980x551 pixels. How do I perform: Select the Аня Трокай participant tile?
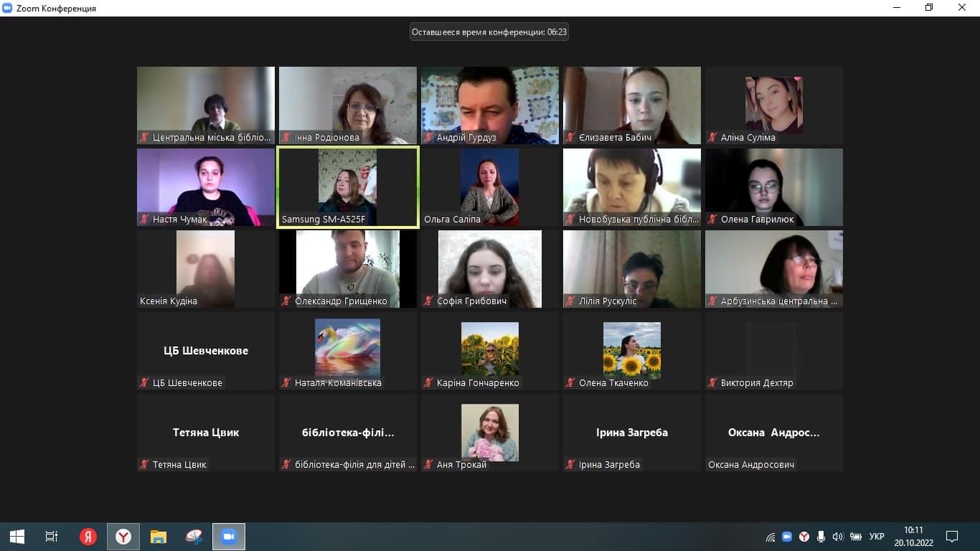[490, 432]
